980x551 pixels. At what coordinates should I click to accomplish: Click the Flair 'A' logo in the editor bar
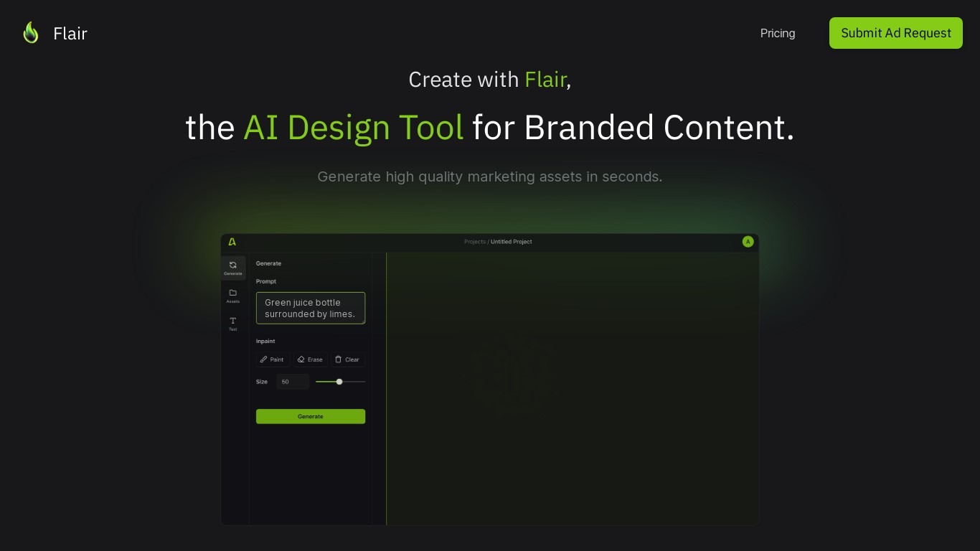coord(231,242)
